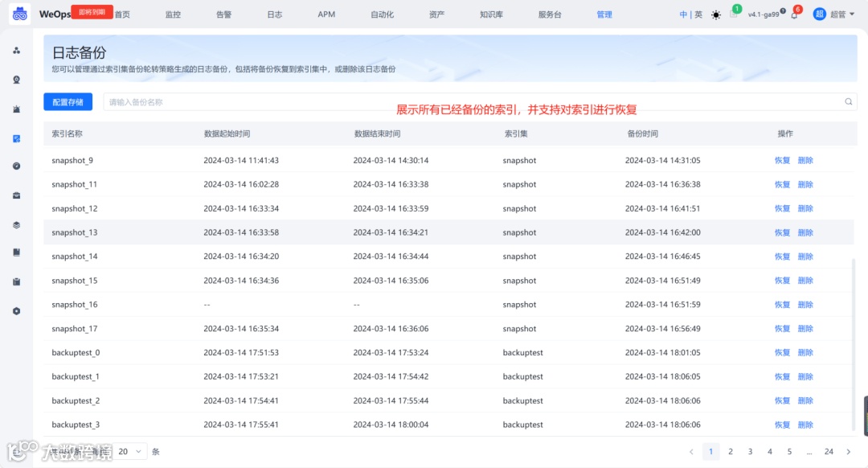Open the book sidebar icon
868x468 pixels.
(17, 252)
